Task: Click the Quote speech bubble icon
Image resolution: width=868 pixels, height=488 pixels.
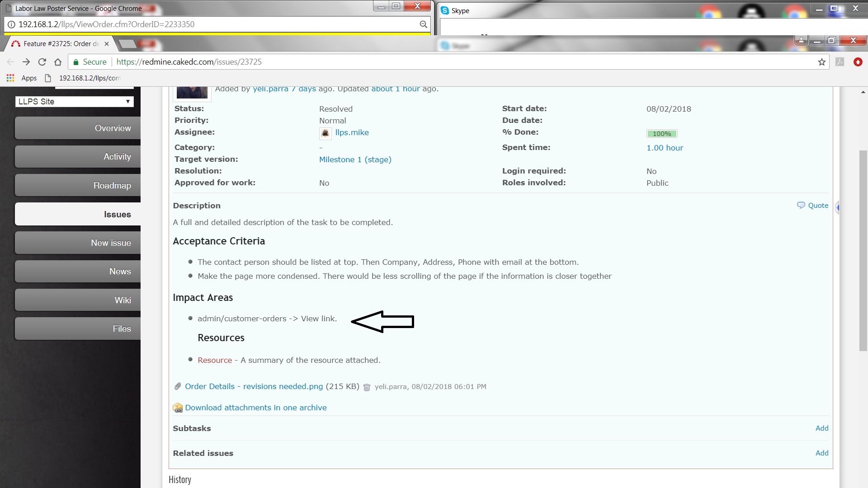Action: click(801, 205)
